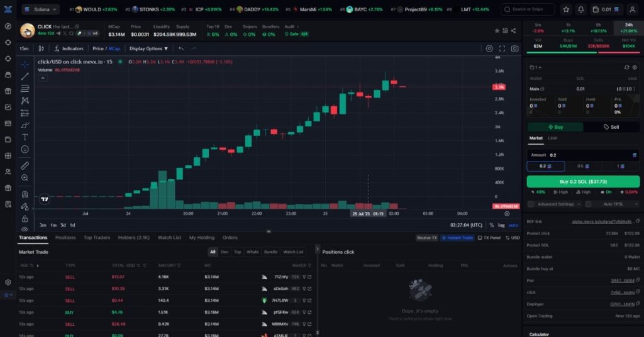Image resolution: width=644 pixels, height=337 pixels.
Task: Click the watchlist star in top bar
Action: (x=566, y=9)
